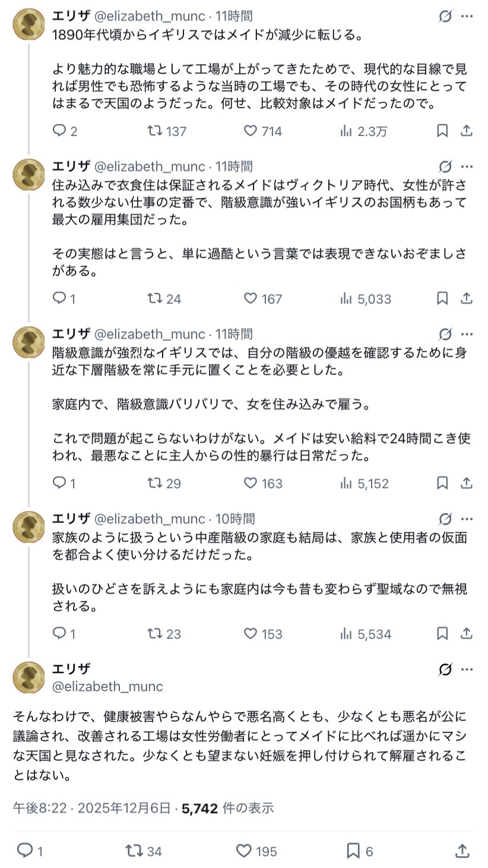Bookmark the first tweet about factories
This screenshot has width=488, height=868.
tap(442, 131)
